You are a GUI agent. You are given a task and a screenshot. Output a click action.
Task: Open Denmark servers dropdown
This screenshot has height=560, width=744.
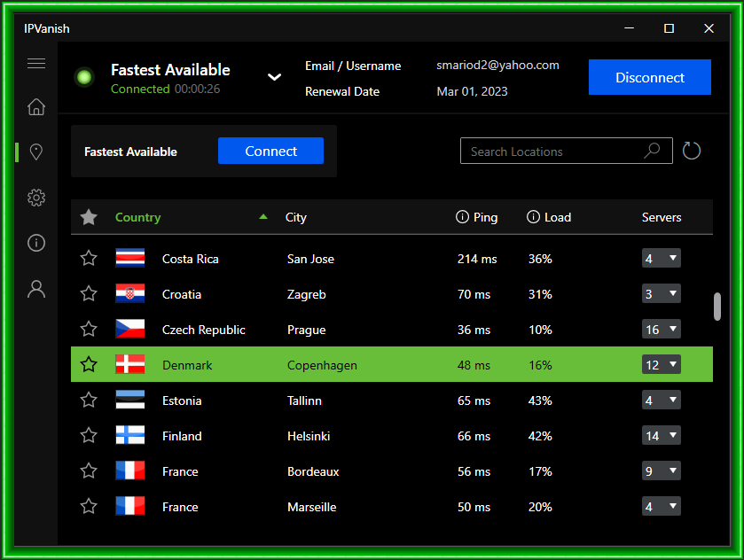[x=661, y=364]
